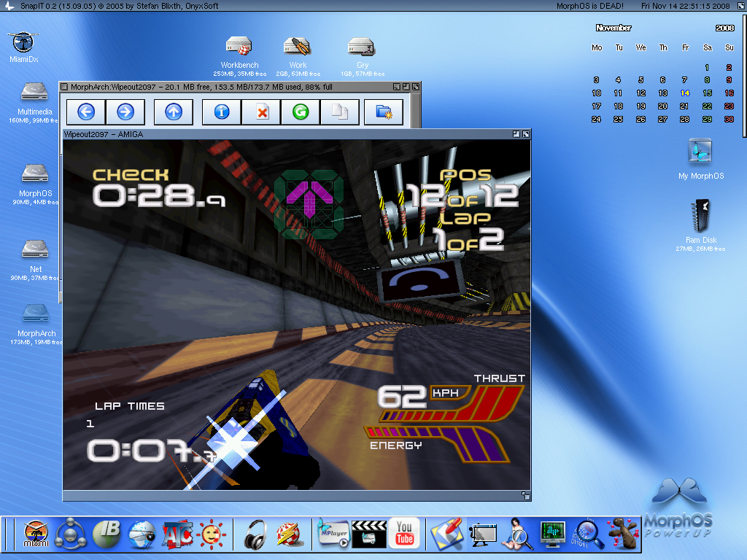This screenshot has height=560, width=747.
Task: Open the woman with magnifier icon in the dock
Action: tap(517, 534)
